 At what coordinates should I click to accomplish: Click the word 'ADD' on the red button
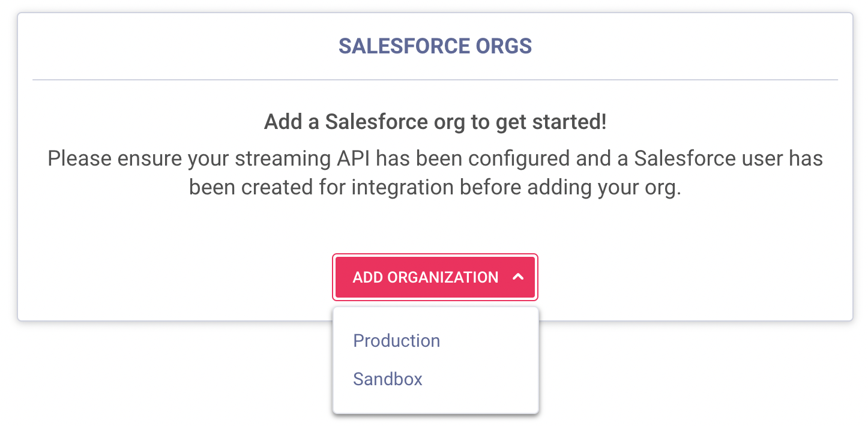pos(367,277)
